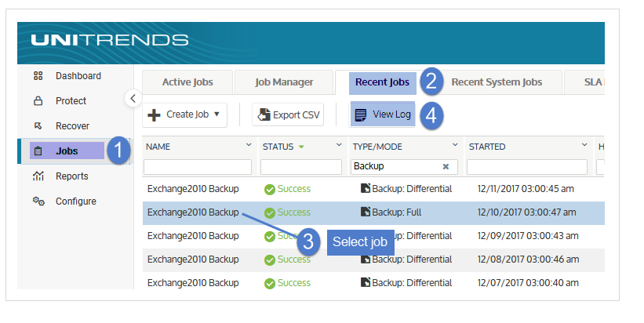644x323 pixels.
Task: Click the Configure gears icon
Action: coord(38,201)
